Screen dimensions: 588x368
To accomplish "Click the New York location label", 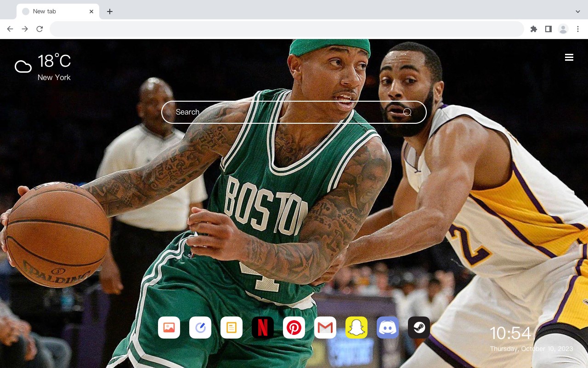I will (x=54, y=77).
